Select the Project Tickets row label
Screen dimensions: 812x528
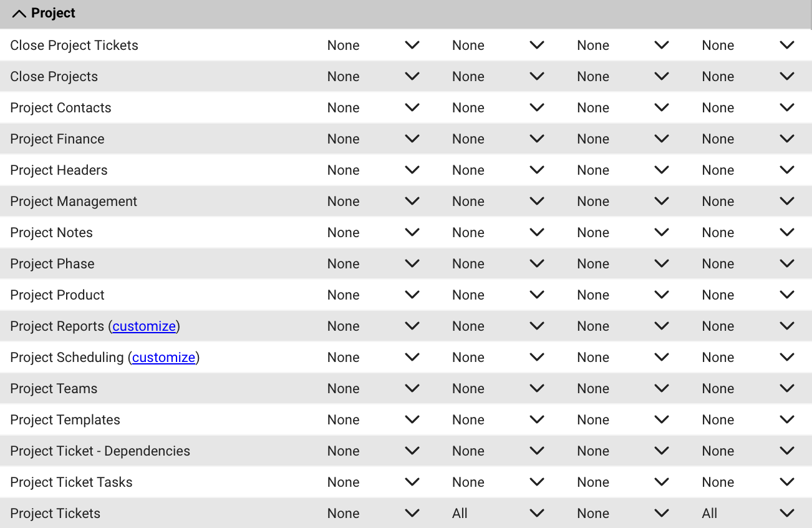click(56, 514)
